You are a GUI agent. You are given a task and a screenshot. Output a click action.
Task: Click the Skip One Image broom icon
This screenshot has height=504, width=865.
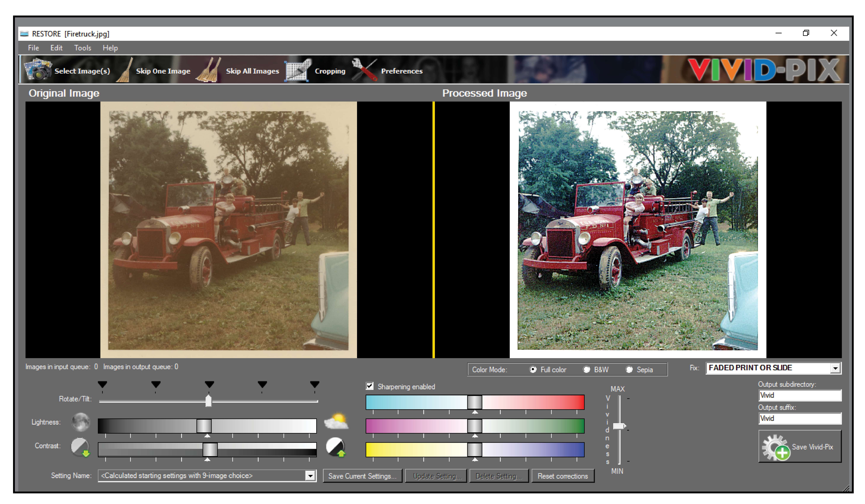coord(125,70)
